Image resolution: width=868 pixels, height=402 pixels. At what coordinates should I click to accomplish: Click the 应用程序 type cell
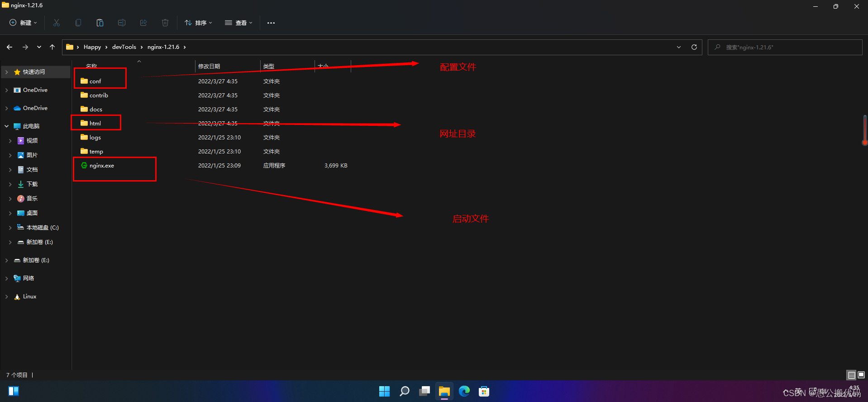pyautogui.click(x=274, y=166)
